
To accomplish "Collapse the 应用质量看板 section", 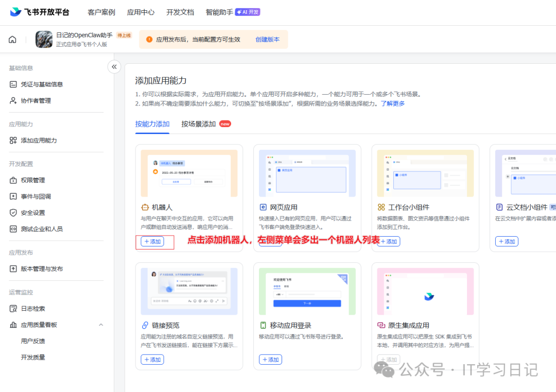I will click(101, 325).
